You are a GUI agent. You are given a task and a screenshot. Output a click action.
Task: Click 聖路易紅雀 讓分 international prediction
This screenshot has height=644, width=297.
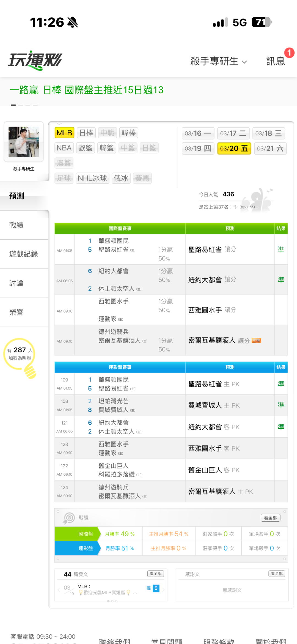click(x=212, y=250)
